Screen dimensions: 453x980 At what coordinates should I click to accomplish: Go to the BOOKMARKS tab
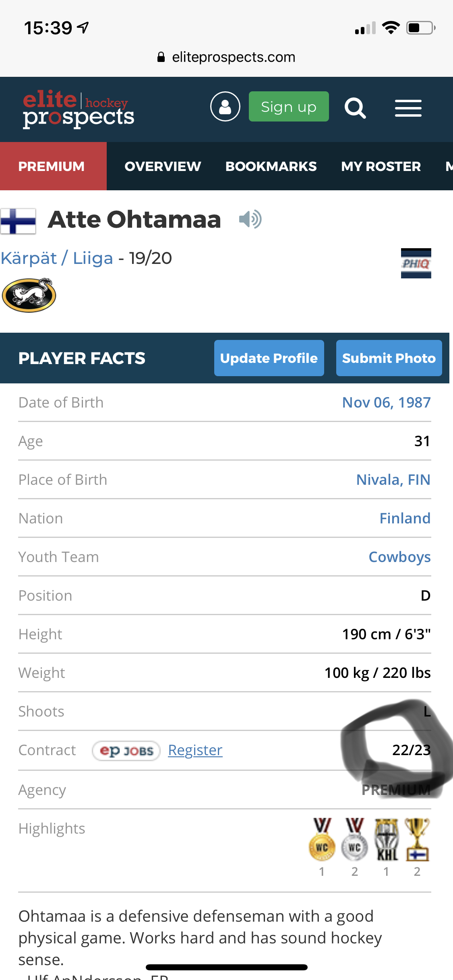271,166
